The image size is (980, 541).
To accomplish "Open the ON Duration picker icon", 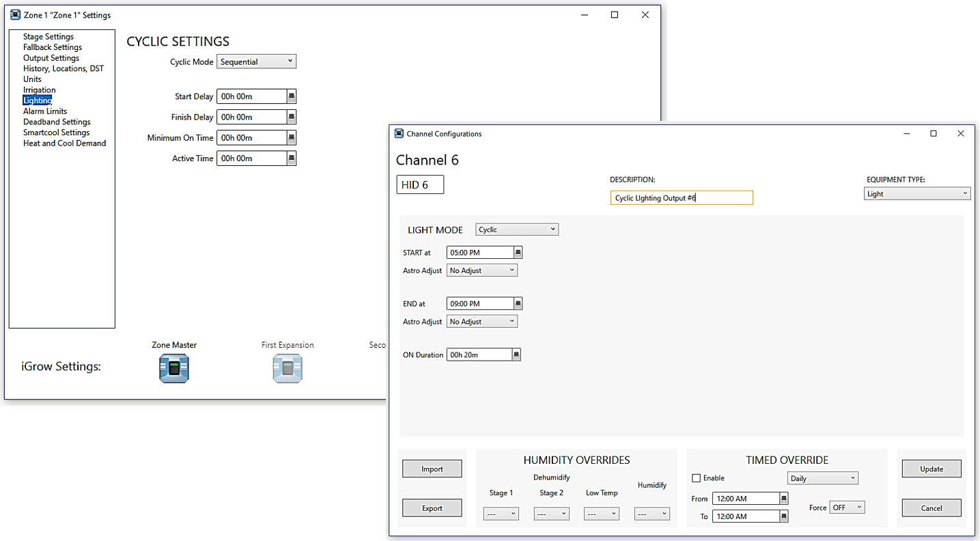I will 516,355.
